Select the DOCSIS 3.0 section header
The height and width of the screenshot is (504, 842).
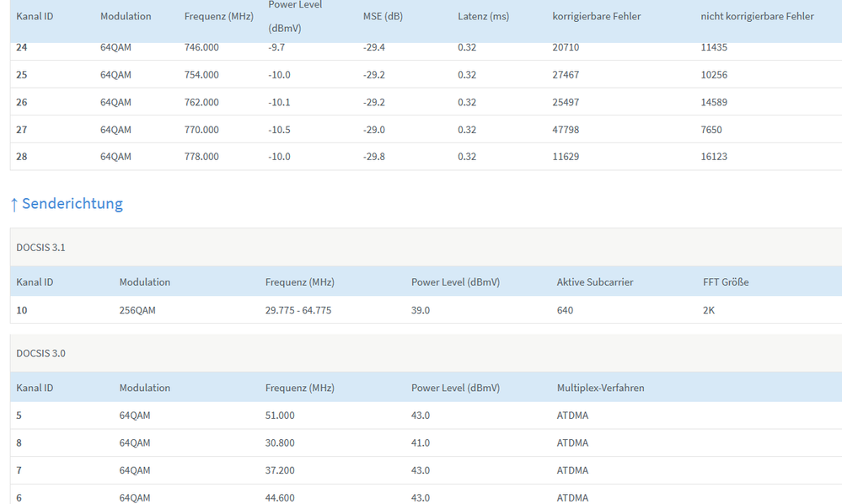click(41, 353)
